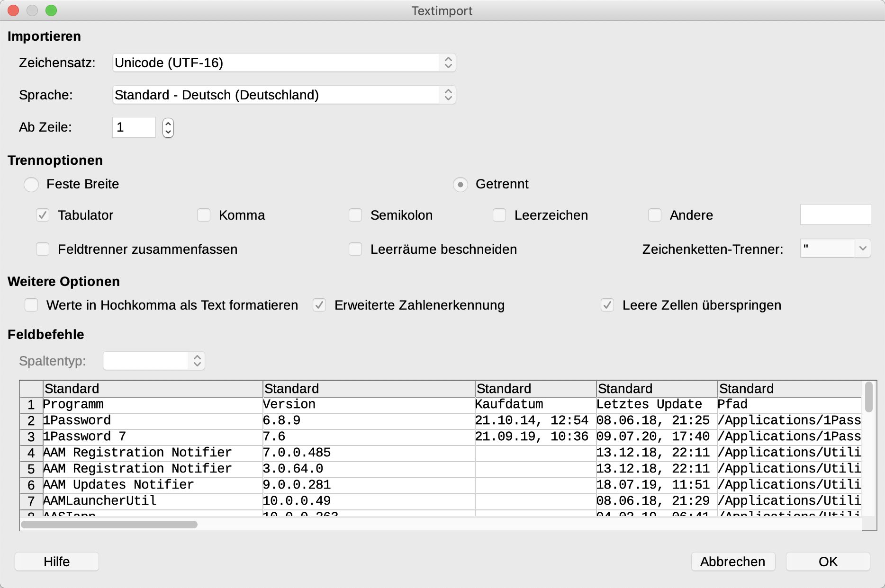
Task: Open the Spaltentyp dropdown
Action: pos(154,361)
